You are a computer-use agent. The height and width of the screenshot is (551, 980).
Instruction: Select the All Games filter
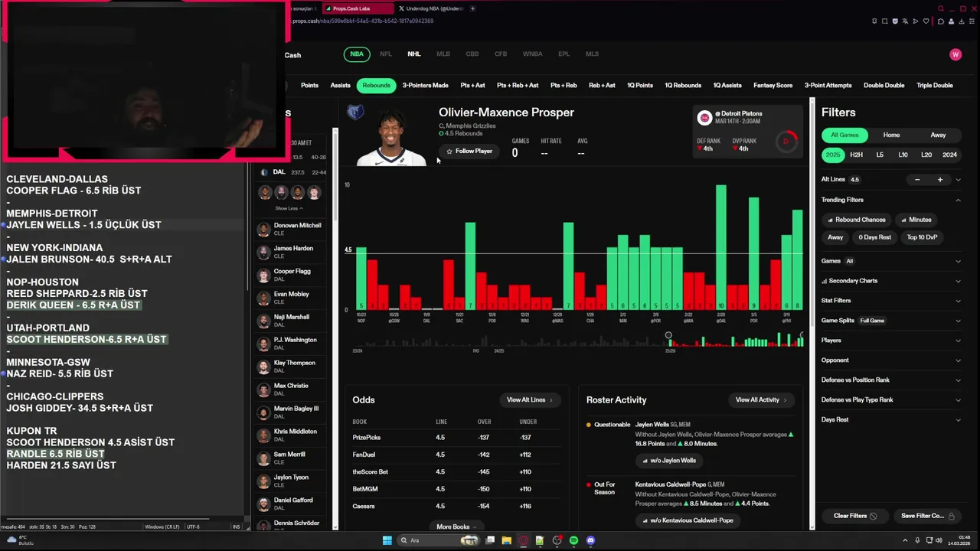(x=844, y=135)
